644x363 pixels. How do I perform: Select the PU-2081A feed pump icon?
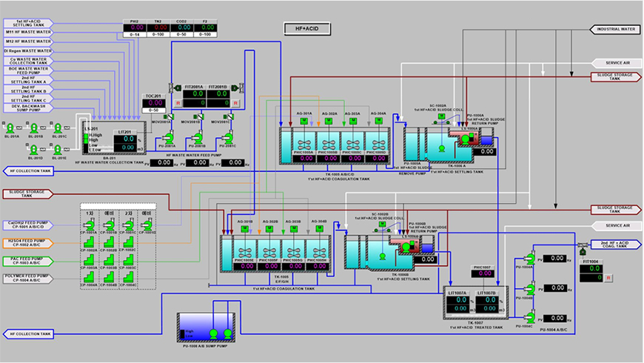click(170, 137)
